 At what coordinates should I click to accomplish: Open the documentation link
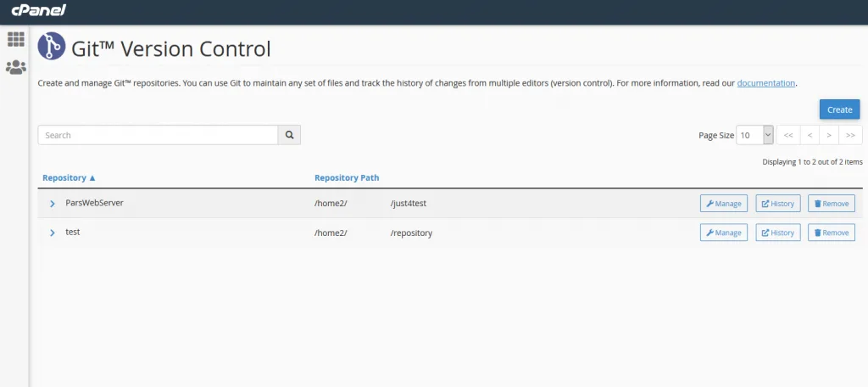766,83
